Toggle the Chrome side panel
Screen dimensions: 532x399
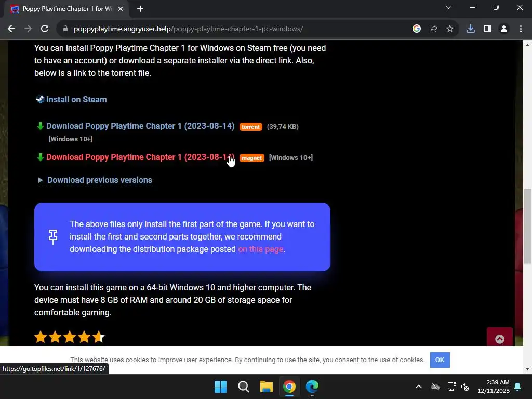click(x=487, y=29)
